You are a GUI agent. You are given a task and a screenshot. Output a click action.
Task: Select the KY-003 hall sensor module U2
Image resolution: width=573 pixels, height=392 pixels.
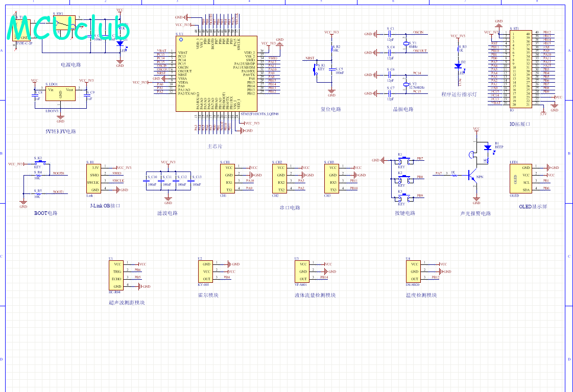(x=206, y=272)
